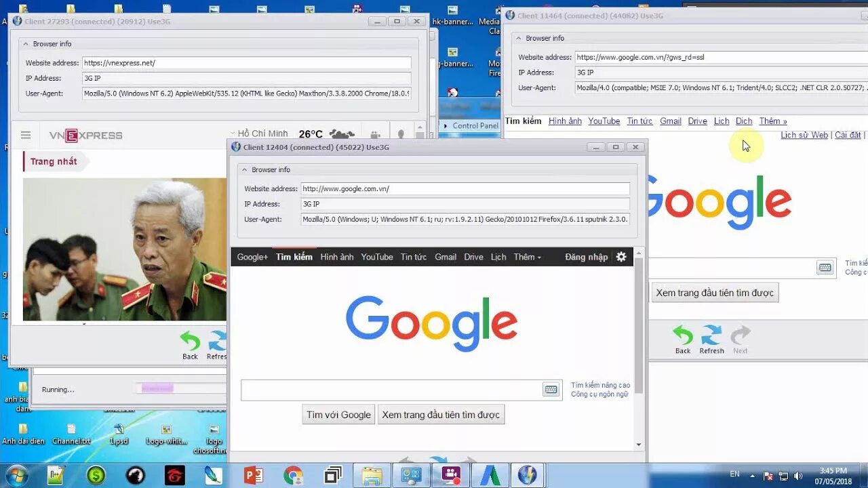Click Đăng nhập sign-in link
The width and height of the screenshot is (868, 488).
[x=587, y=257]
